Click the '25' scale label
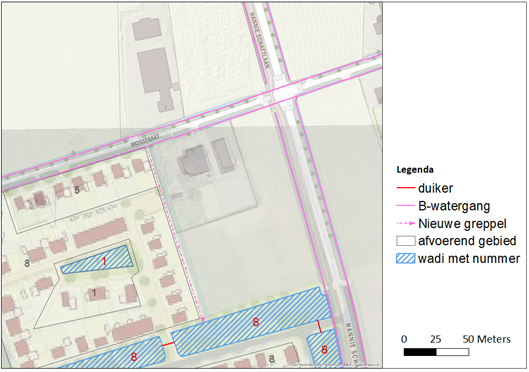 coord(436,339)
